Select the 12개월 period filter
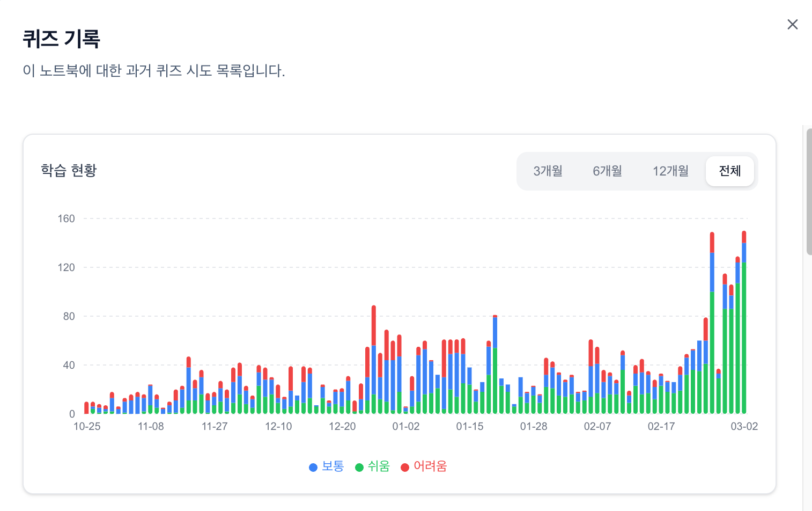This screenshot has height=511, width=812. pyautogui.click(x=670, y=171)
